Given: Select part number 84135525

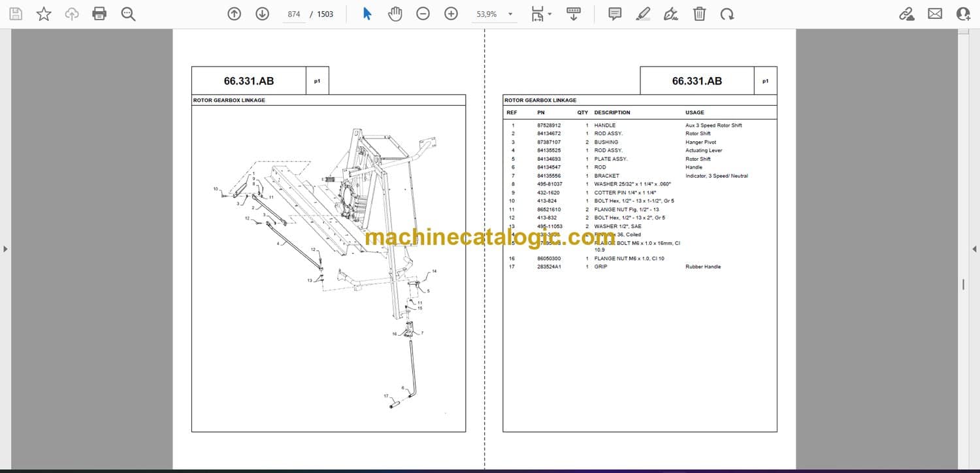Looking at the screenshot, I should (x=549, y=151).
